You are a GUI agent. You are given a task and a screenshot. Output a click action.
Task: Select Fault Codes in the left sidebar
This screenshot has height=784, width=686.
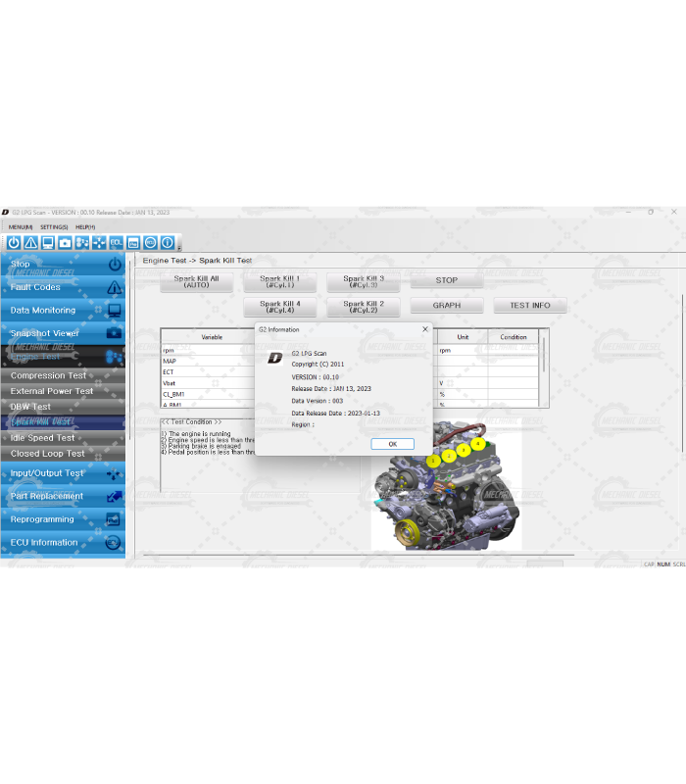(x=35, y=287)
